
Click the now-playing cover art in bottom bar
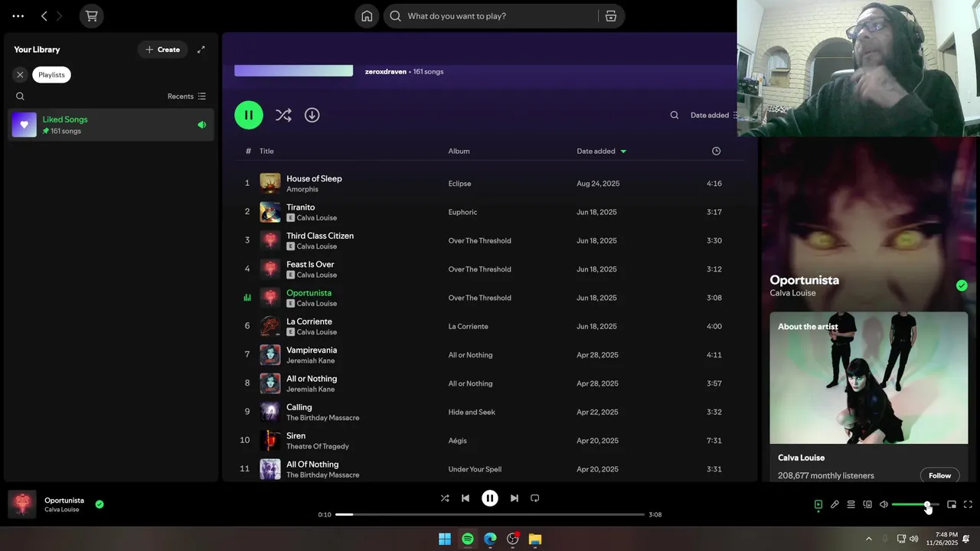click(22, 504)
